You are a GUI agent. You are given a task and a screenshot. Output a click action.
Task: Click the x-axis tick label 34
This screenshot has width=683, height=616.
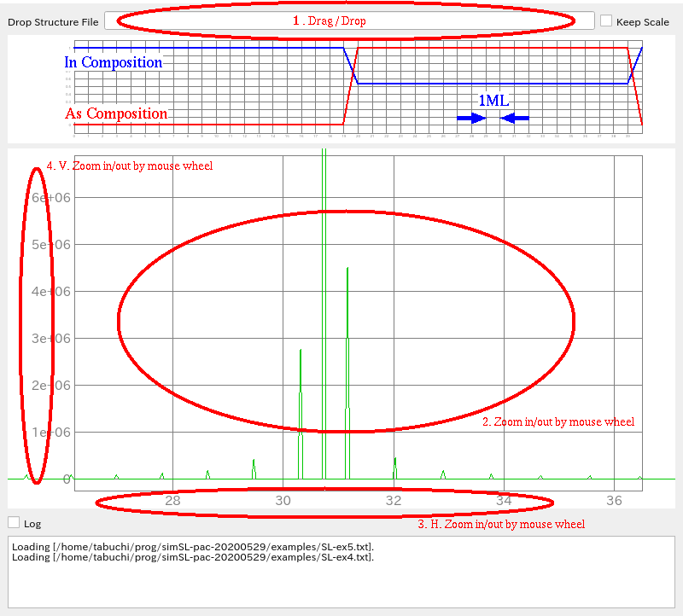click(x=504, y=500)
